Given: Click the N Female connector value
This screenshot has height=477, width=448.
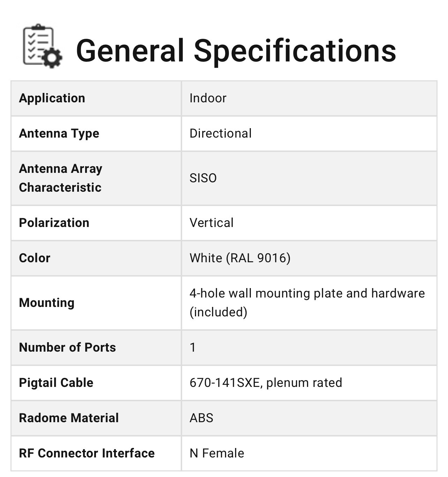Looking at the screenshot, I should point(217,453).
